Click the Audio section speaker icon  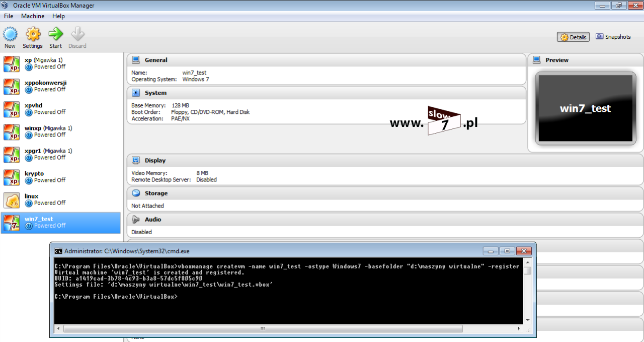(135, 219)
